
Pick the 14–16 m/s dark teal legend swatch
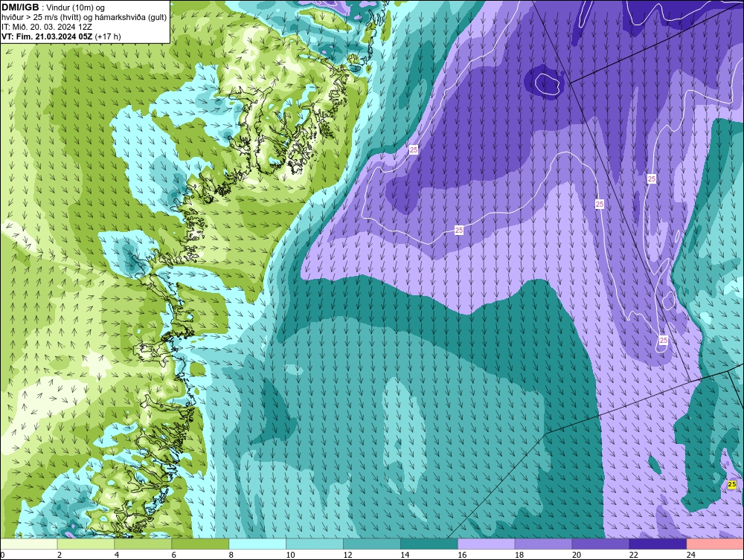click(429, 544)
